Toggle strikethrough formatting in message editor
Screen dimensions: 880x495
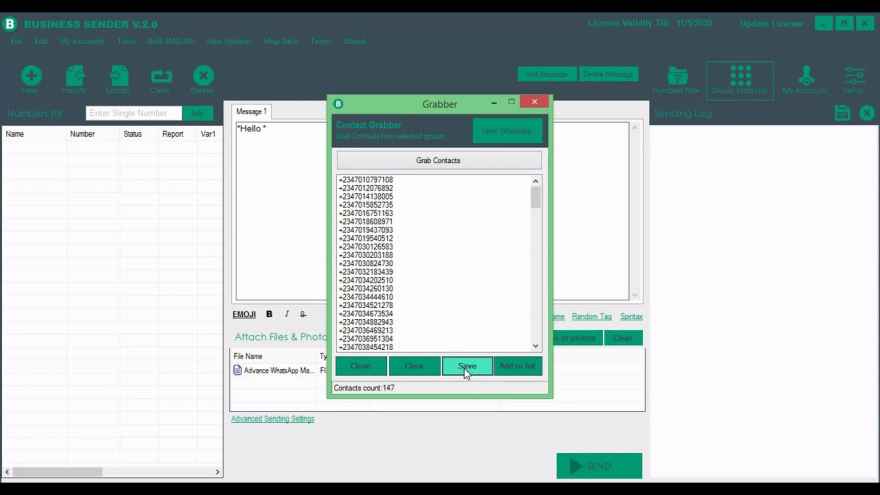(303, 314)
